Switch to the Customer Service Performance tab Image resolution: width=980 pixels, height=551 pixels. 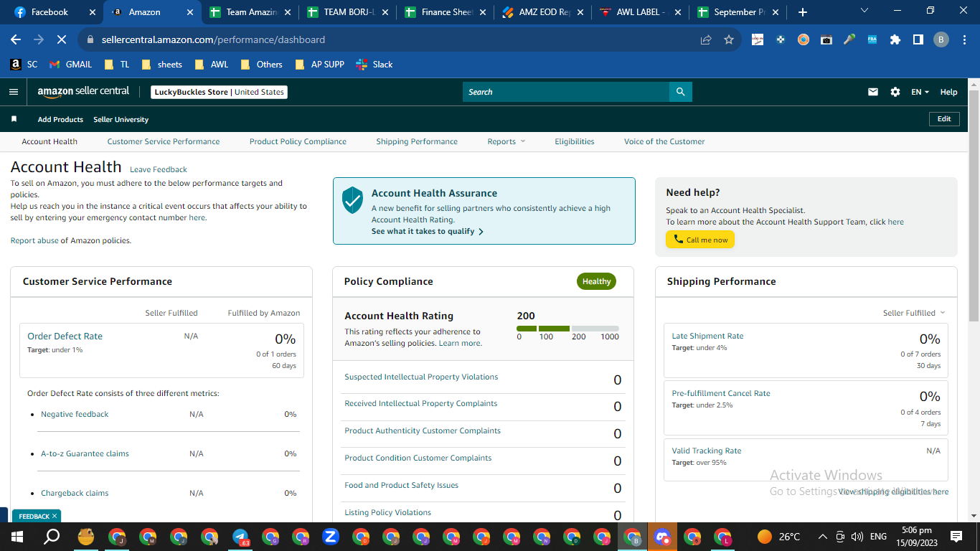pyautogui.click(x=164, y=141)
